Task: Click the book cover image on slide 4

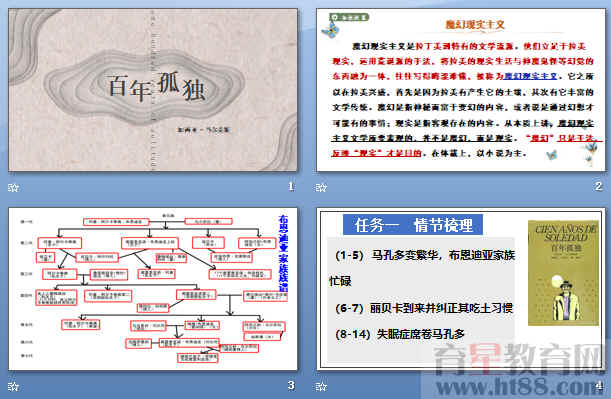Action: click(563, 273)
